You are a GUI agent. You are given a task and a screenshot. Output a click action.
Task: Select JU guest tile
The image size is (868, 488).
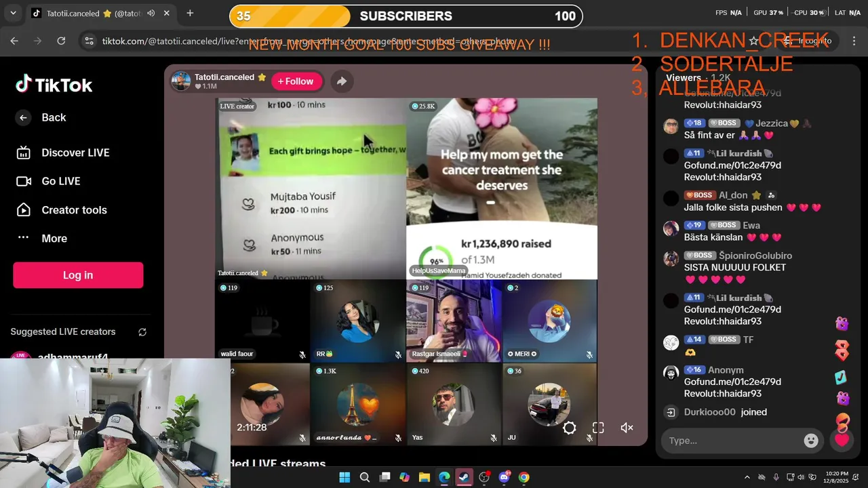(x=550, y=404)
